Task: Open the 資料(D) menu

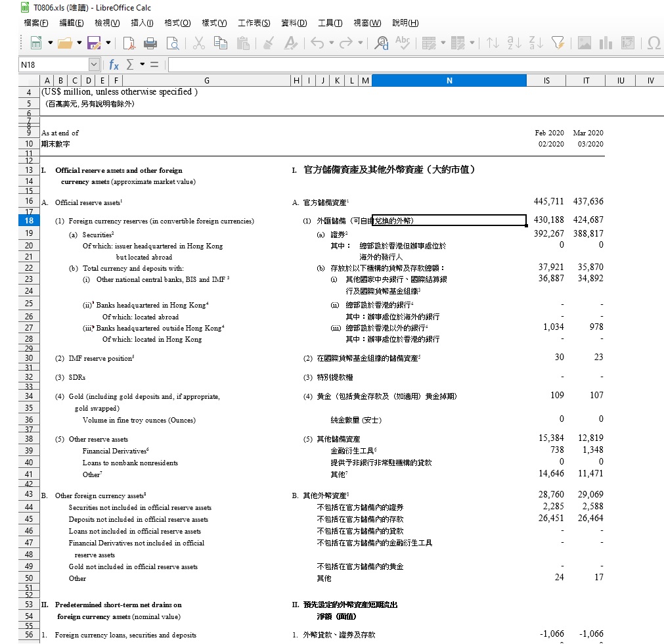Action: click(294, 23)
